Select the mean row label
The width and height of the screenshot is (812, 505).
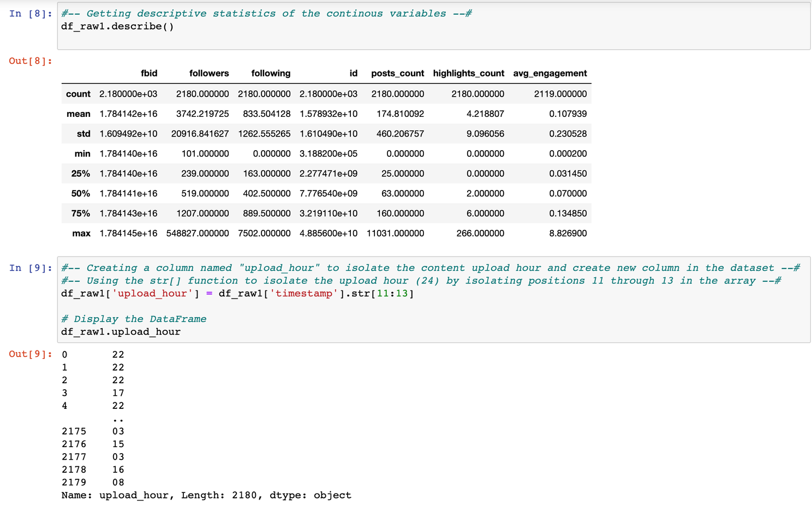coord(78,114)
